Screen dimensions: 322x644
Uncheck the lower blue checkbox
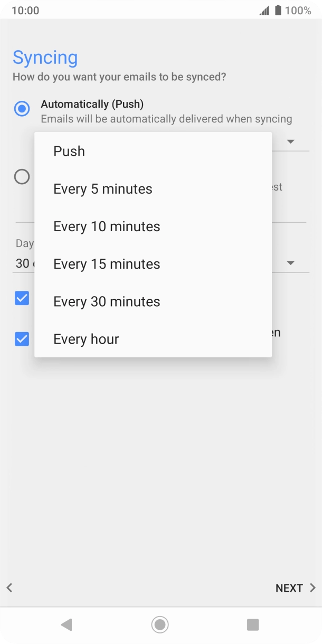pyautogui.click(x=22, y=339)
